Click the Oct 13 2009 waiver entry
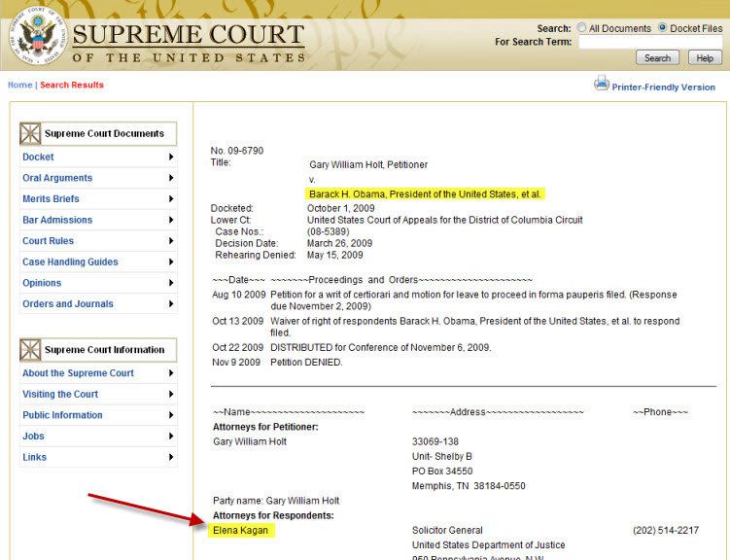730x560 pixels. [x=446, y=327]
